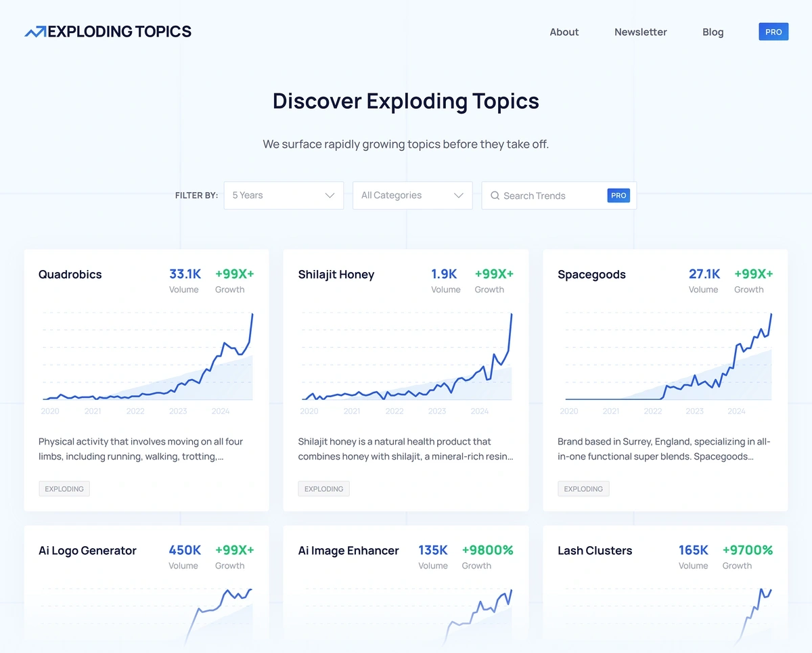Click the 1.9K volume value on Shilajit Honey
This screenshot has height=653, width=812.
(444, 274)
